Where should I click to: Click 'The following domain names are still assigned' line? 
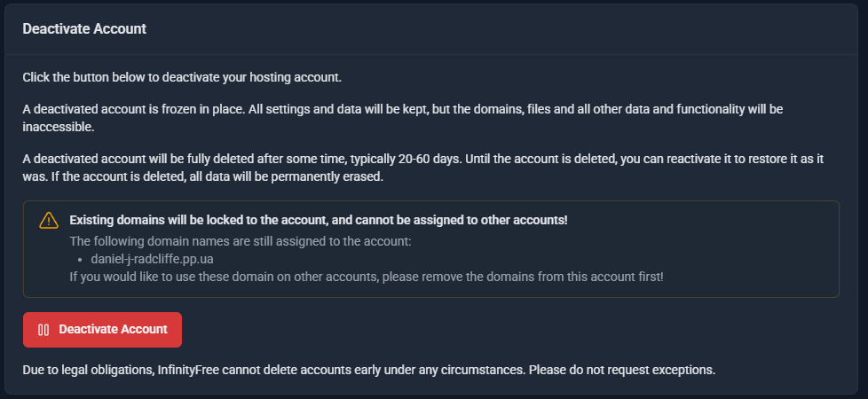click(x=241, y=240)
